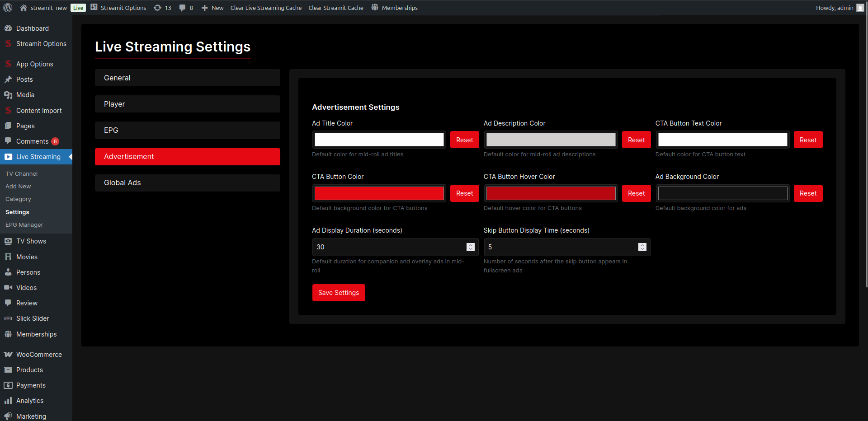
Task: Switch to the EPG settings tab
Action: pos(188,130)
